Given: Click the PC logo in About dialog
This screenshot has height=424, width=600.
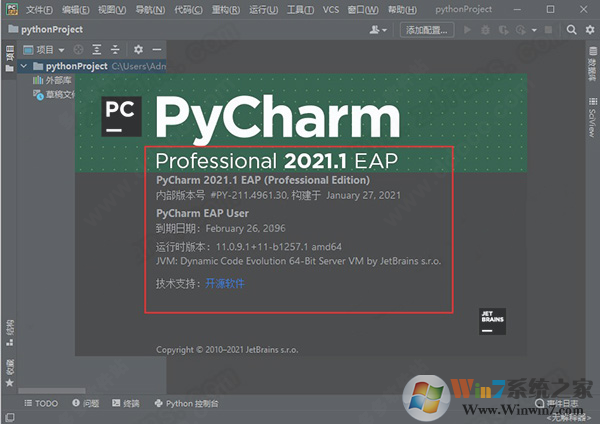Looking at the screenshot, I should (x=121, y=117).
